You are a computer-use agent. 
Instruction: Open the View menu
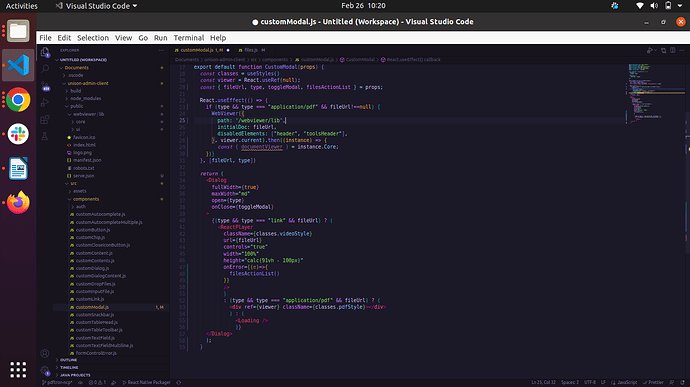tap(124, 38)
